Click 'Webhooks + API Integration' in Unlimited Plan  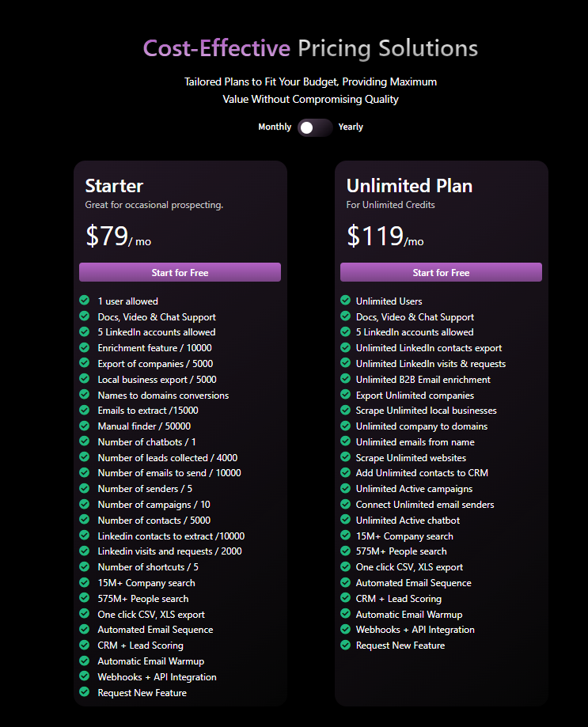point(415,630)
